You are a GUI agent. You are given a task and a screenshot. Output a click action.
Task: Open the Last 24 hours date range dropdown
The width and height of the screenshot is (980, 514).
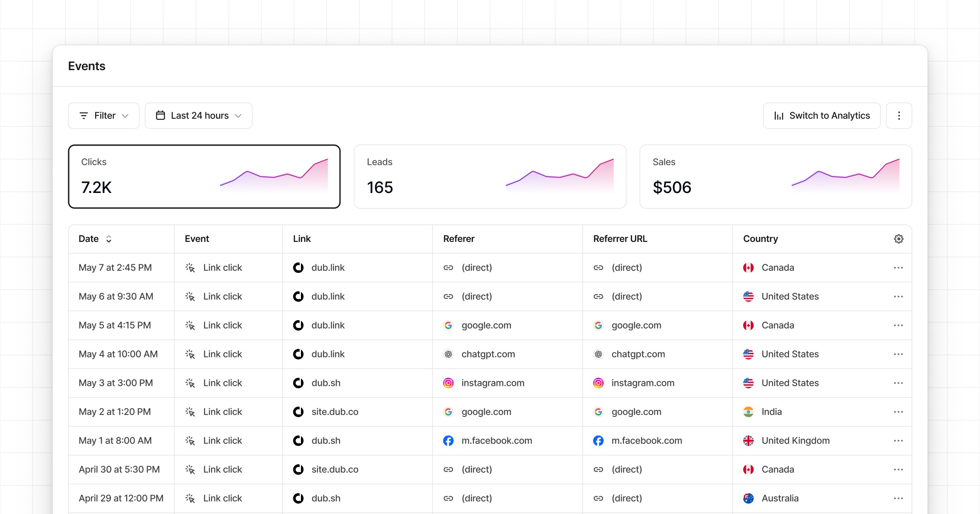tap(198, 115)
